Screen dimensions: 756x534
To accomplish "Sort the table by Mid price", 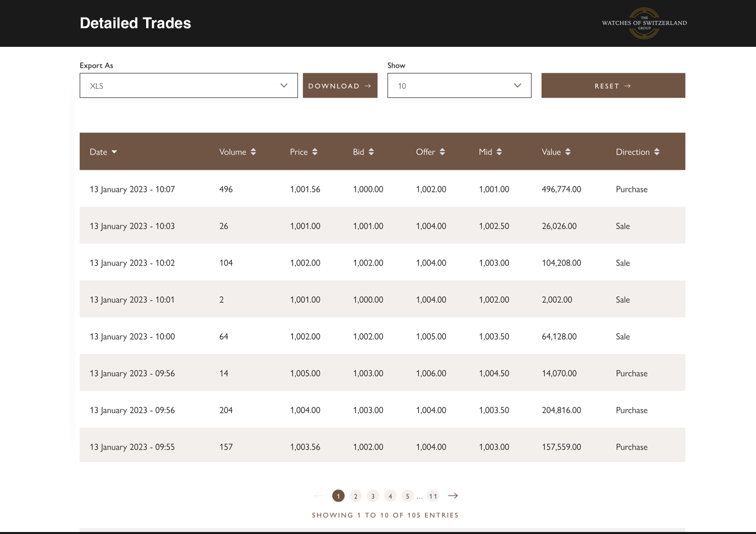I will [x=499, y=152].
